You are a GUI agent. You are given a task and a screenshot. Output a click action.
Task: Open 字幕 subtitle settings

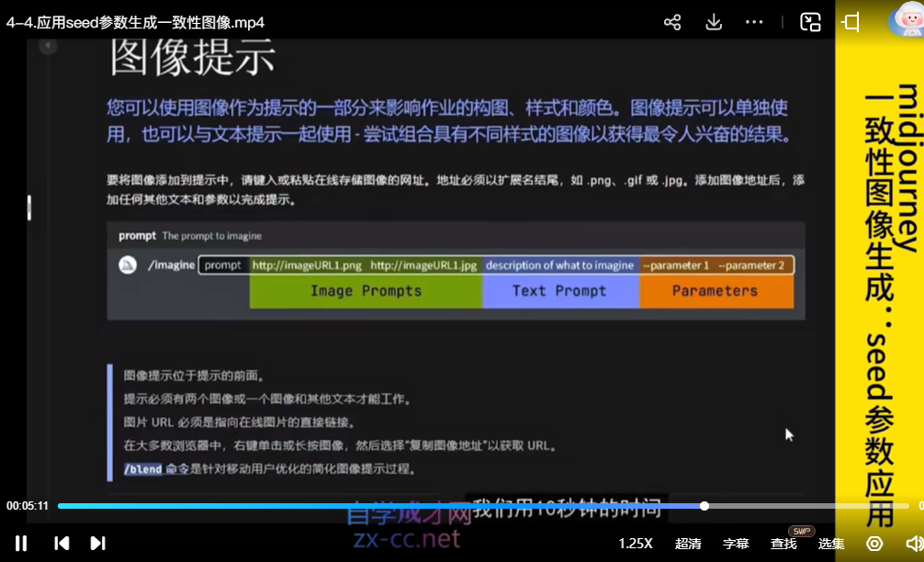click(x=736, y=543)
